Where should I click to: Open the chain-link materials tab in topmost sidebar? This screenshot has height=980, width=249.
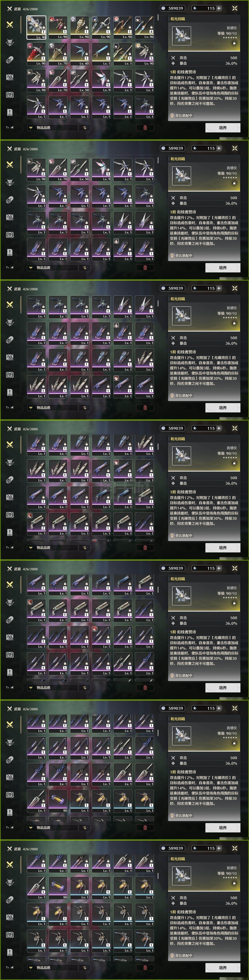click(10, 59)
